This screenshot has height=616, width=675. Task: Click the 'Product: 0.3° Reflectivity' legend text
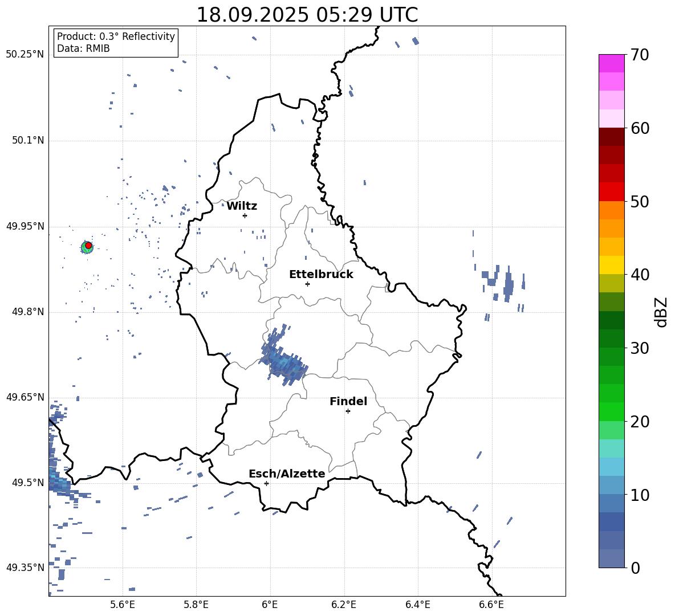(116, 36)
